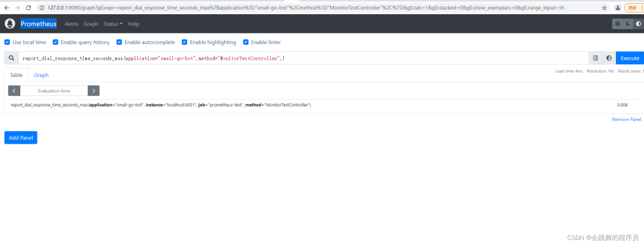The width and height of the screenshot is (644, 244).
Task: Click the Add Panel button
Action: (21, 138)
